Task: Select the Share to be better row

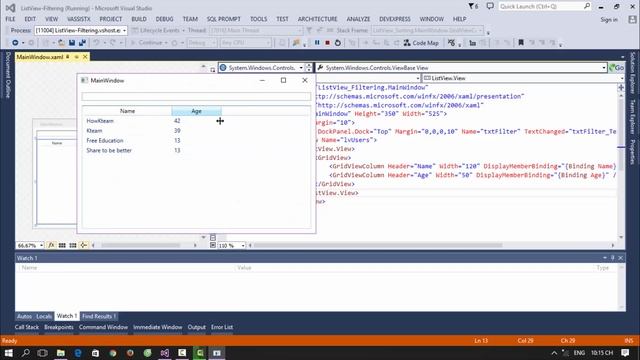Action: point(196,150)
